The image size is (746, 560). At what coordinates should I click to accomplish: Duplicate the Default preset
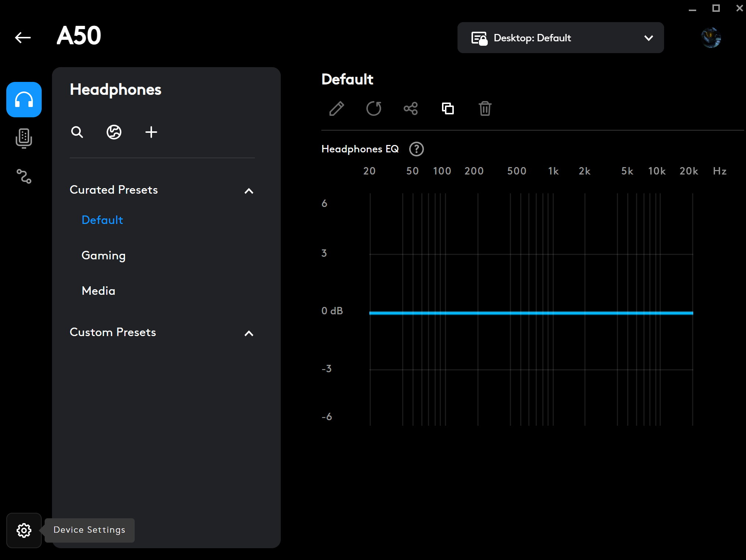click(x=448, y=109)
